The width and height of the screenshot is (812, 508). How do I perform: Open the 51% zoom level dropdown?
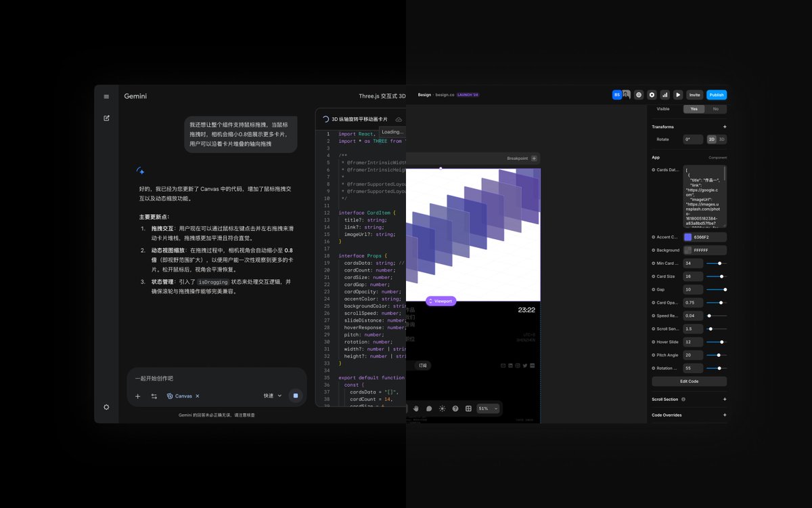[x=486, y=408]
